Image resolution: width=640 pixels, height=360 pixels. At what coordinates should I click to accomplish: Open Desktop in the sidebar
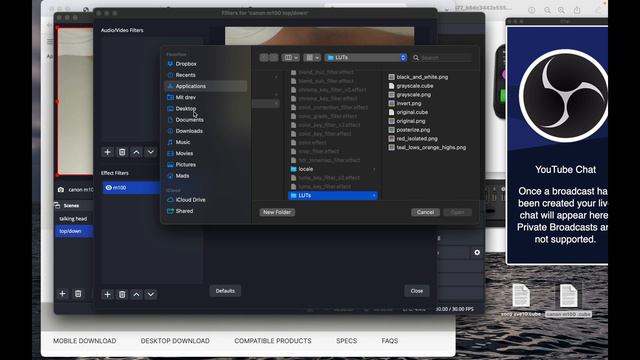click(186, 109)
